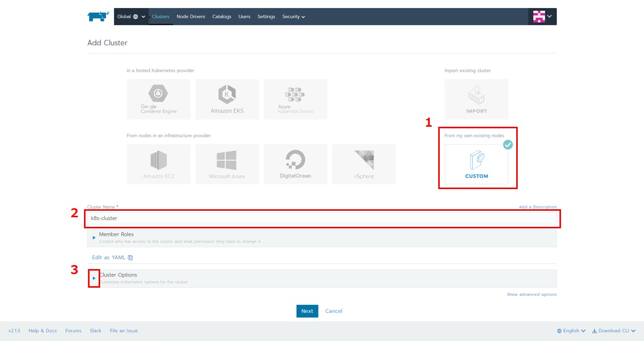Image resolution: width=644 pixels, height=341 pixels.
Task: Open the user avatar menu
Action: 543,17
